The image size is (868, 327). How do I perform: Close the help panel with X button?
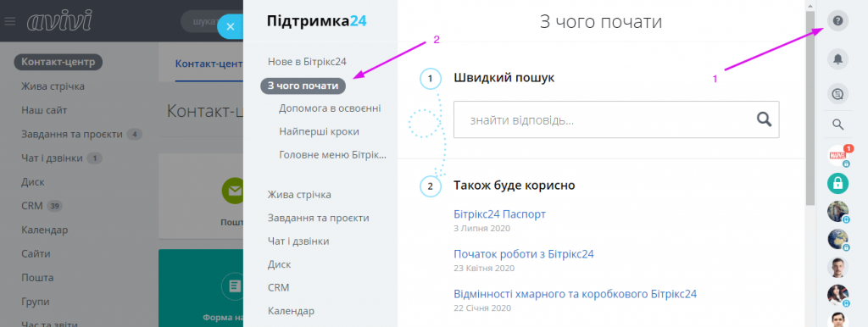(x=231, y=26)
